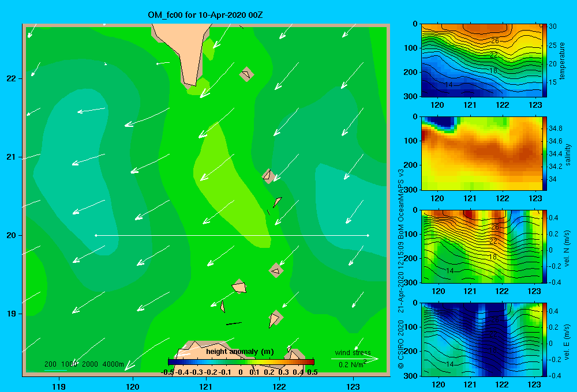Click the 'wind stress' legend label

coord(353,352)
